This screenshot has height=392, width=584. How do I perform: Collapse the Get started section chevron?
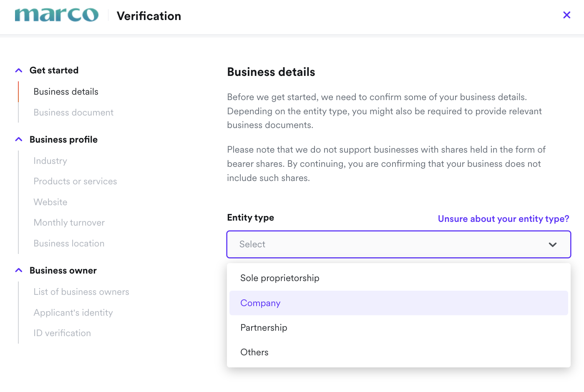19,70
